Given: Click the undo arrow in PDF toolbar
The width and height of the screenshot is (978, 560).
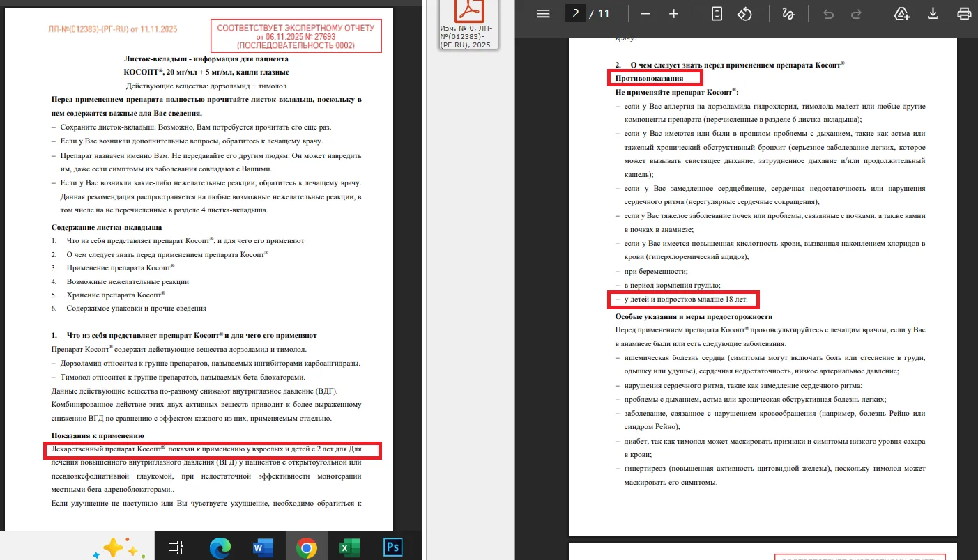Looking at the screenshot, I should [828, 14].
